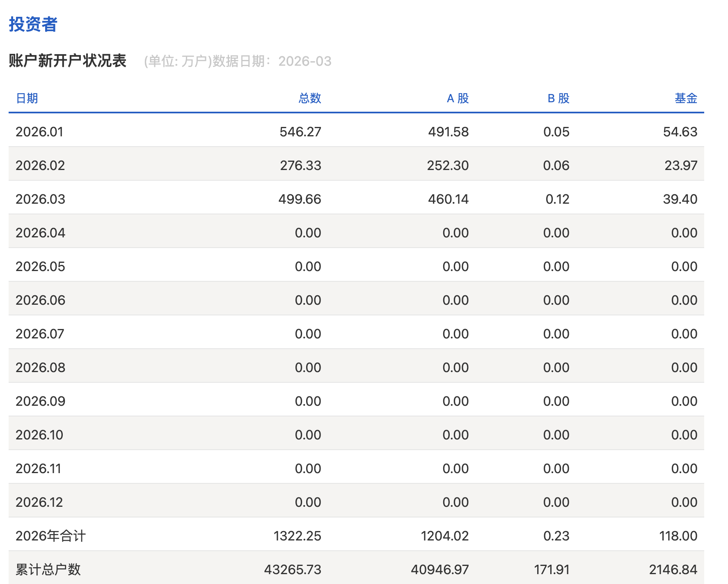Select the 总数 column header

pyautogui.click(x=309, y=98)
